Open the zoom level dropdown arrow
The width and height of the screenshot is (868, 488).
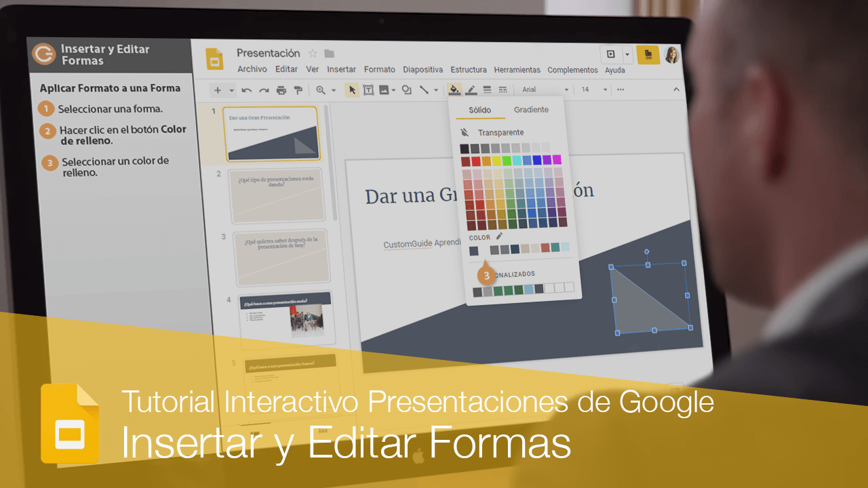click(x=333, y=90)
